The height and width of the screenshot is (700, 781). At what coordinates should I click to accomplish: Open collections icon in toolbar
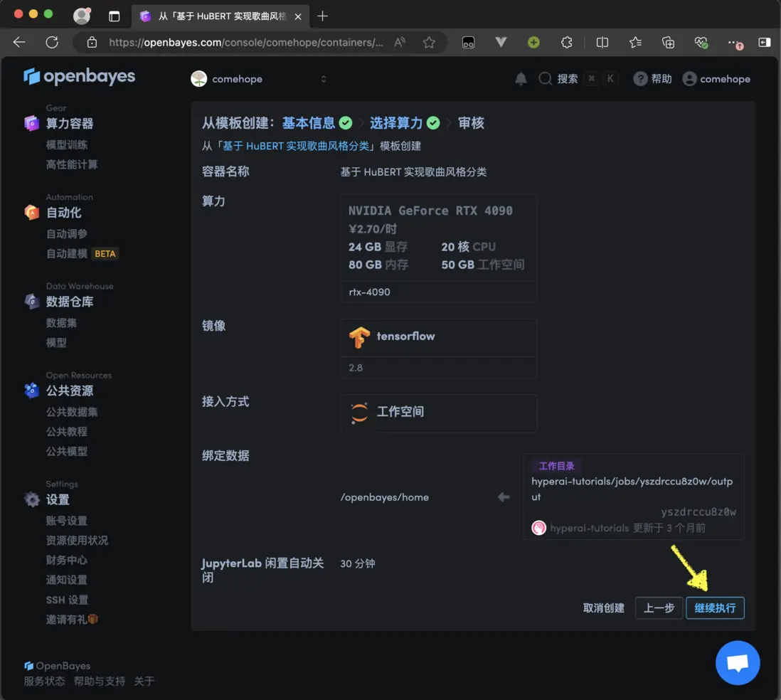(x=668, y=43)
